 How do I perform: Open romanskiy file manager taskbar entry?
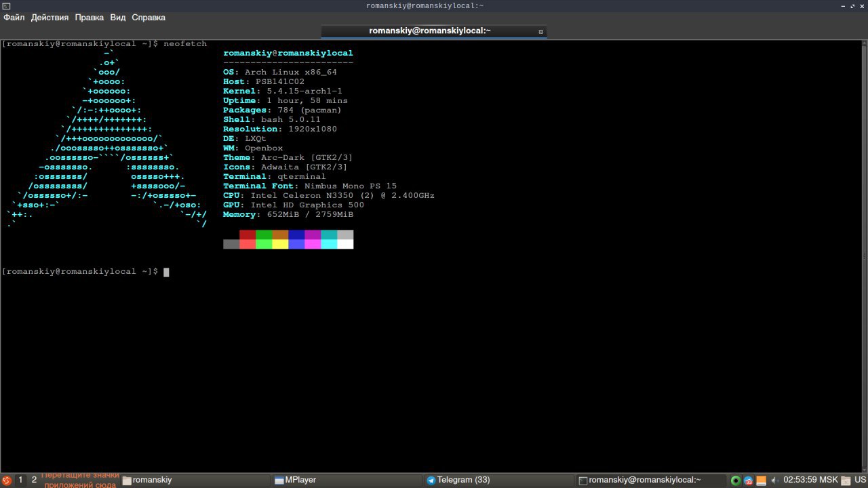[x=195, y=480]
